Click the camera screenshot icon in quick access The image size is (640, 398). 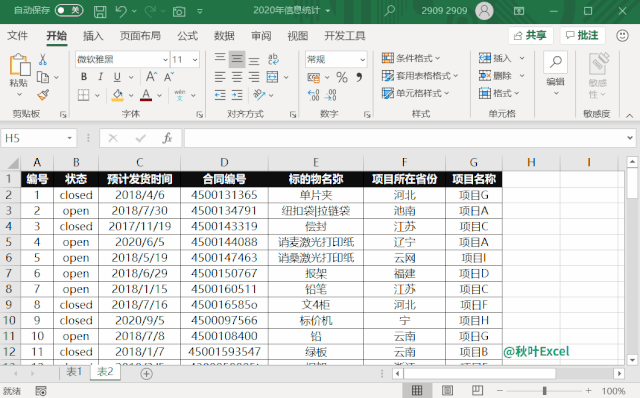click(179, 11)
